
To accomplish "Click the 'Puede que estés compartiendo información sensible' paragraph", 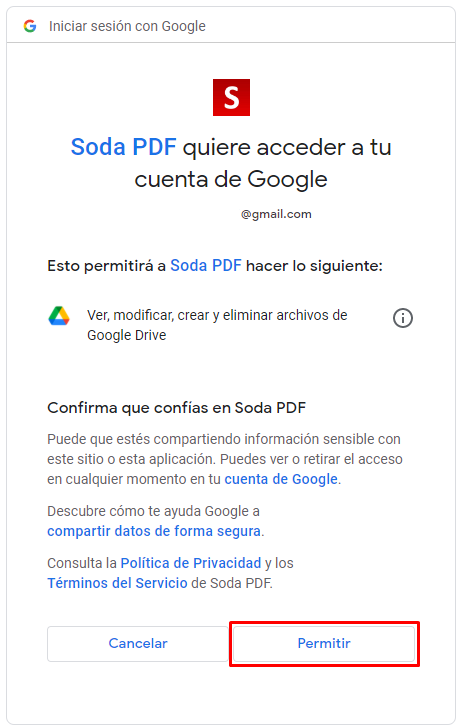I will (225, 459).
